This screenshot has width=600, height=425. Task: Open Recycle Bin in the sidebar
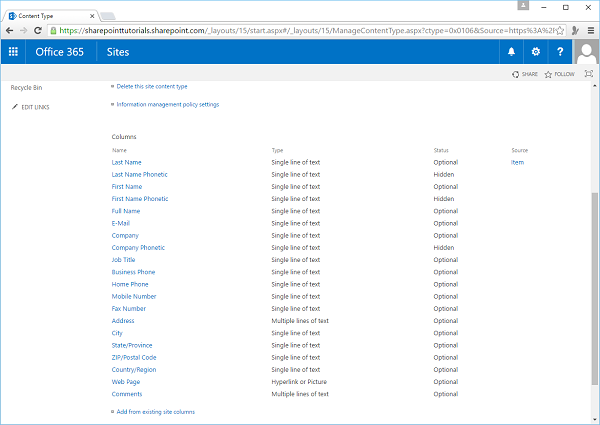tap(26, 88)
